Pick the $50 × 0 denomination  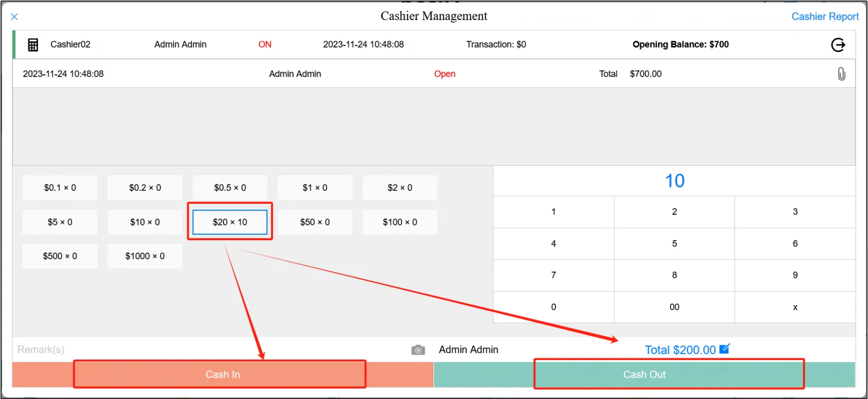315,222
